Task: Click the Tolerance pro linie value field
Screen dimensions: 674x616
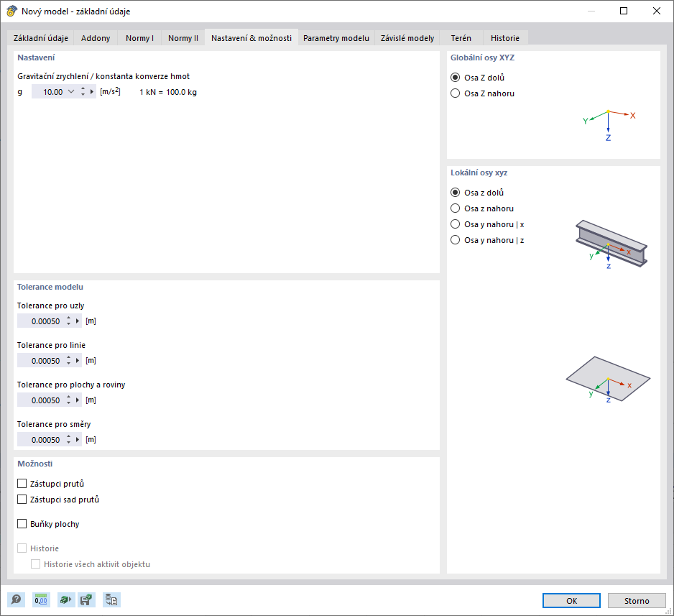Action: click(x=41, y=361)
